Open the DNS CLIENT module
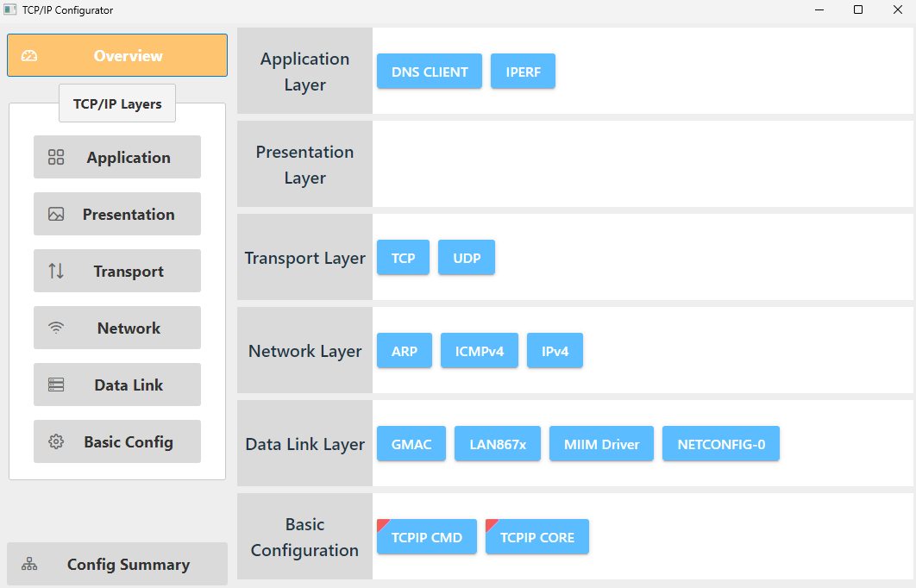The height and width of the screenshot is (588, 916). 430,72
